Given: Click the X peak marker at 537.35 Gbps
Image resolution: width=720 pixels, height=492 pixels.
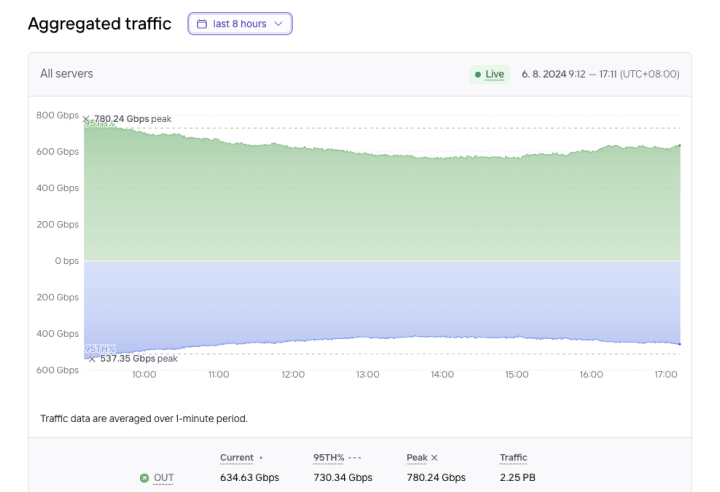Looking at the screenshot, I should pos(92,358).
